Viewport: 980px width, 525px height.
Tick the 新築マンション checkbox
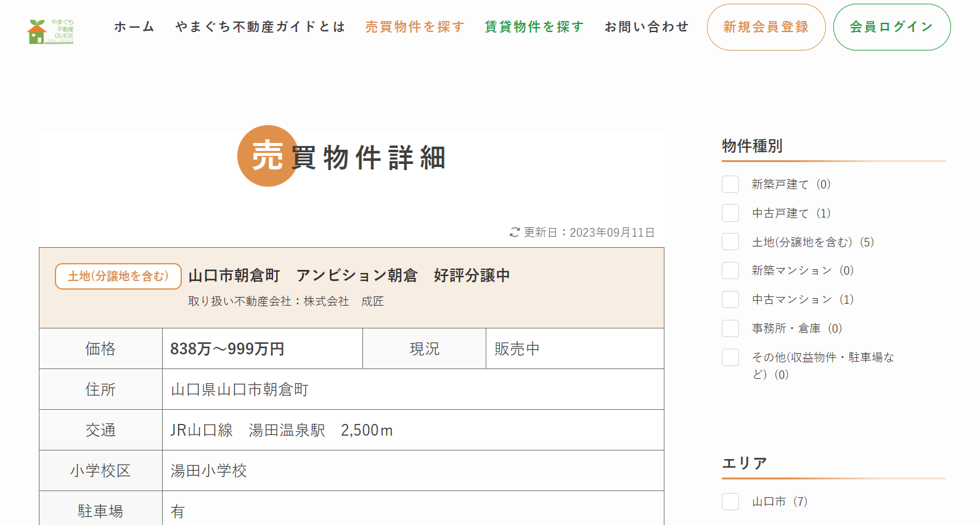point(730,271)
